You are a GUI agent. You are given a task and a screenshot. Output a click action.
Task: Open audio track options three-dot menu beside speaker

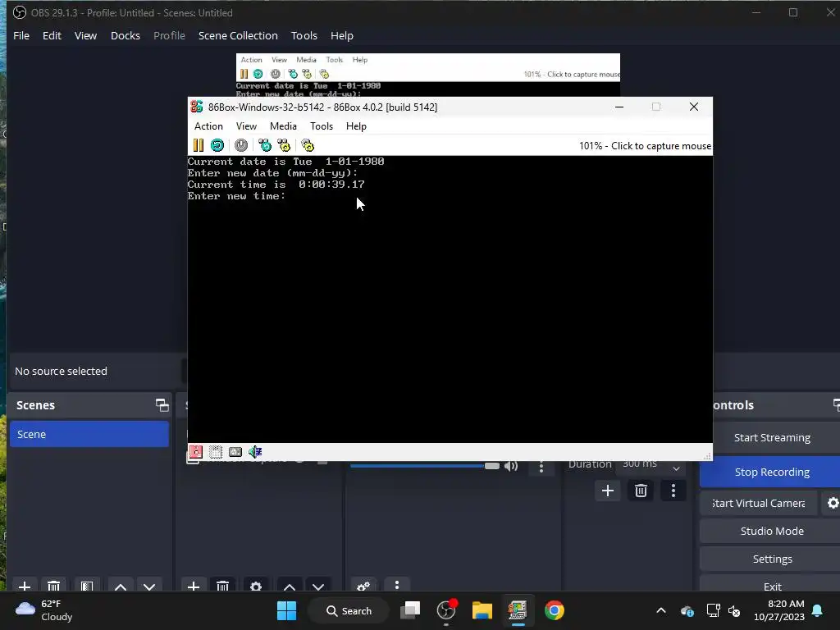tap(541, 466)
